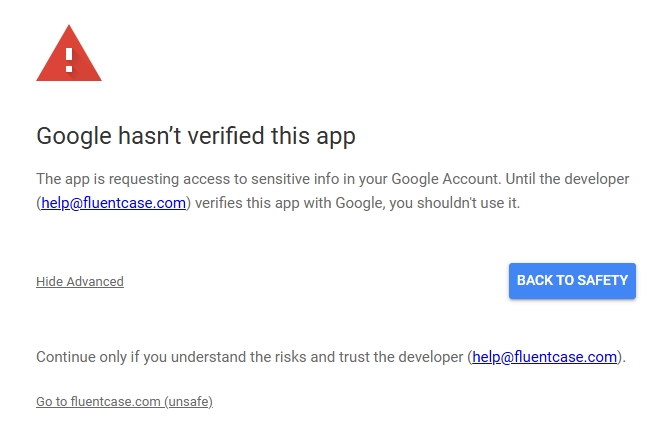Click the 'Google hasn't verified this app' heading

coord(196,136)
